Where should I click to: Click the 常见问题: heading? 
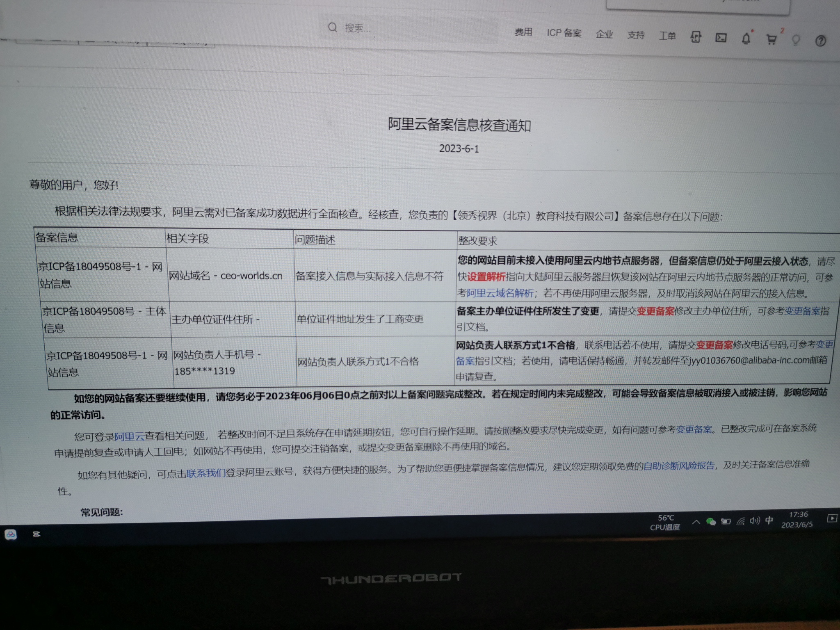click(102, 512)
